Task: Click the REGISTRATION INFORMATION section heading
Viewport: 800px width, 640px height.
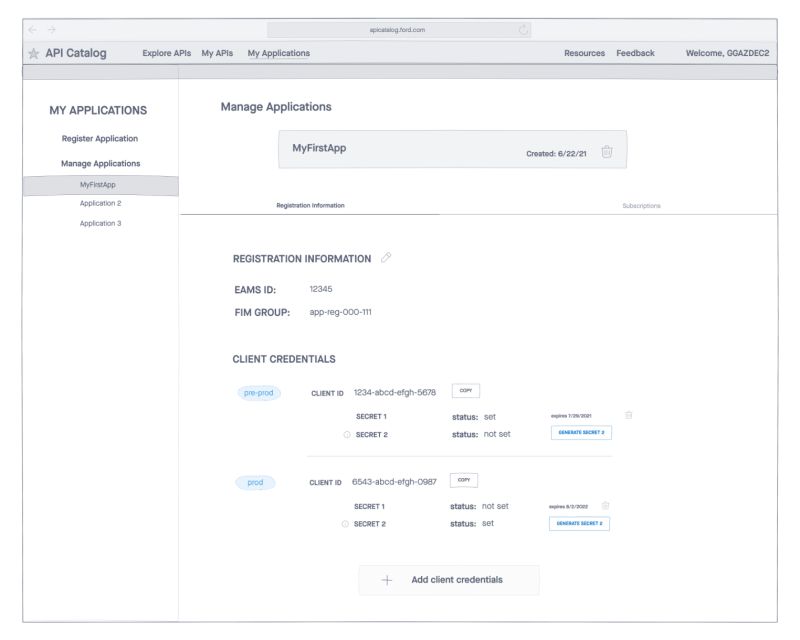Action: click(302, 259)
